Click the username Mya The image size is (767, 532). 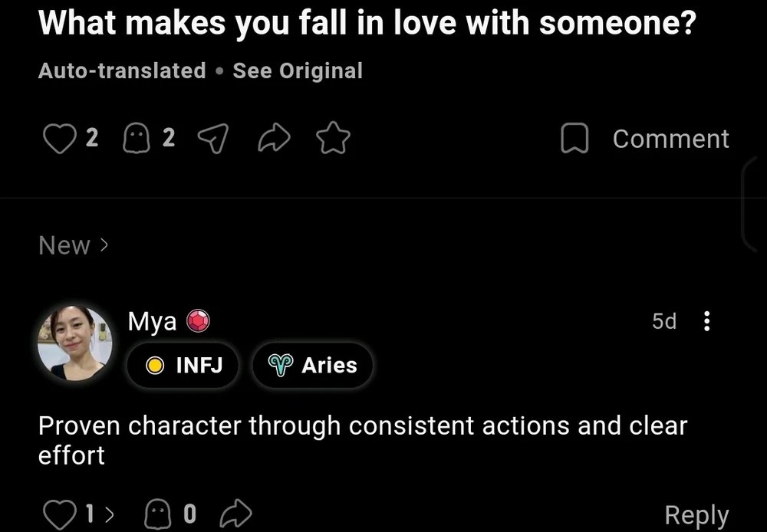(x=152, y=322)
